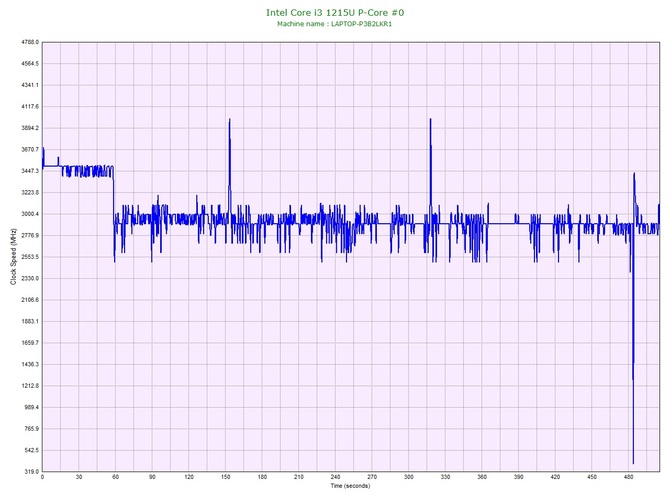Click the 30 tick on time axis
Image resolution: width=670 pixels, height=503 pixels.
tap(79, 477)
